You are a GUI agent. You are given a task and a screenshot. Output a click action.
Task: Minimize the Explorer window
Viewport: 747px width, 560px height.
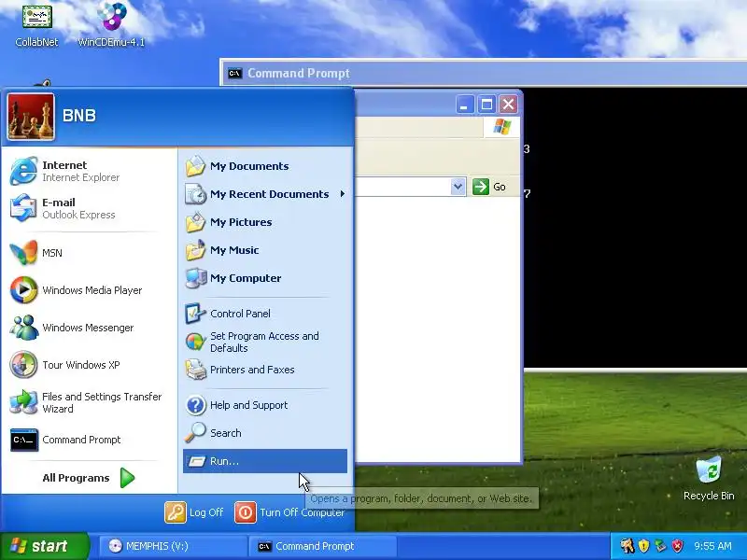coord(464,105)
